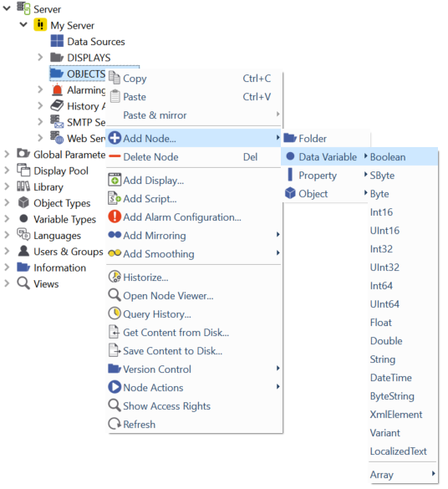Click the History book icon

tap(57, 105)
